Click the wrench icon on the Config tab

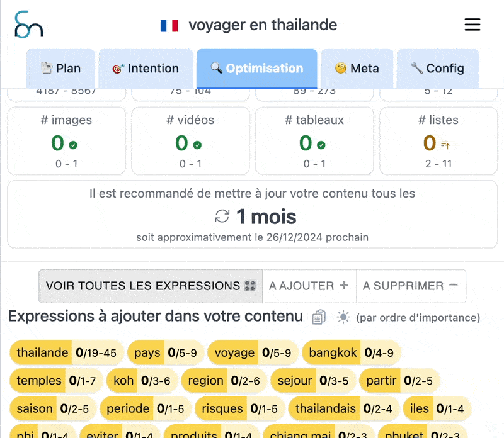point(417,69)
